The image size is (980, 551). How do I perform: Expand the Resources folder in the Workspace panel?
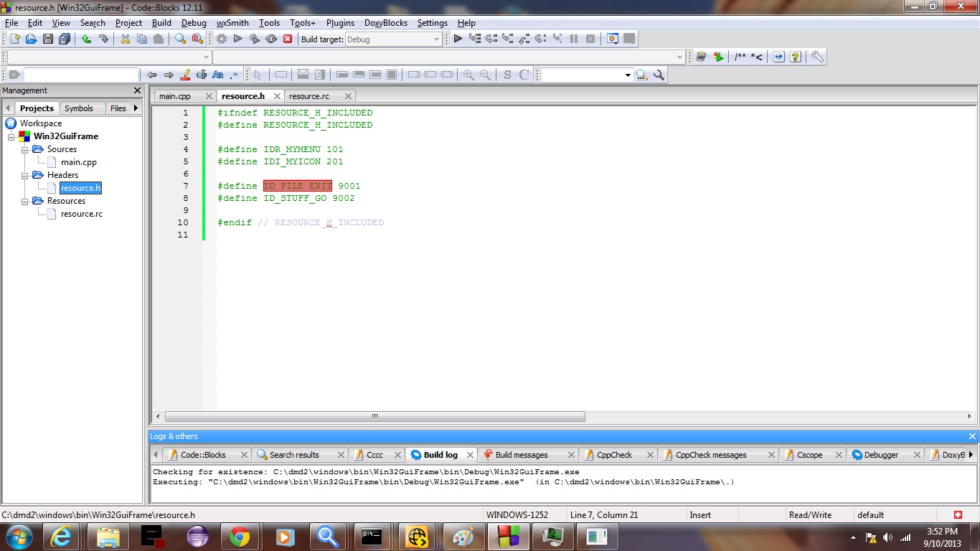[24, 201]
